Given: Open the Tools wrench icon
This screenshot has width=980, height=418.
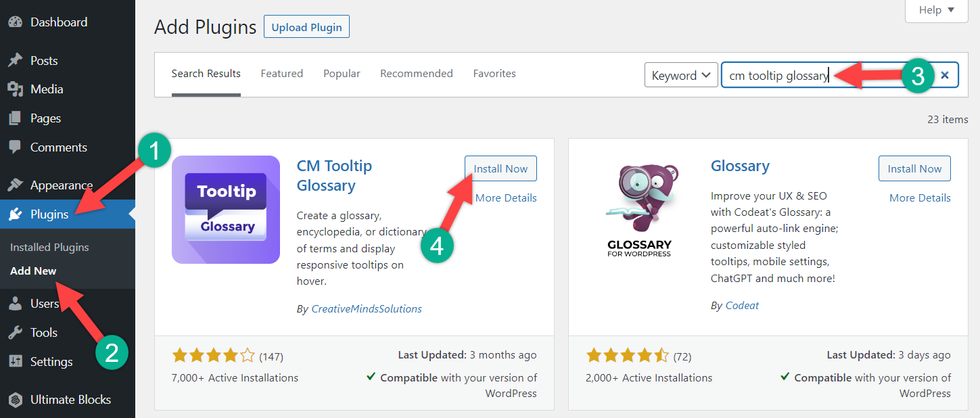Looking at the screenshot, I should coord(16,333).
